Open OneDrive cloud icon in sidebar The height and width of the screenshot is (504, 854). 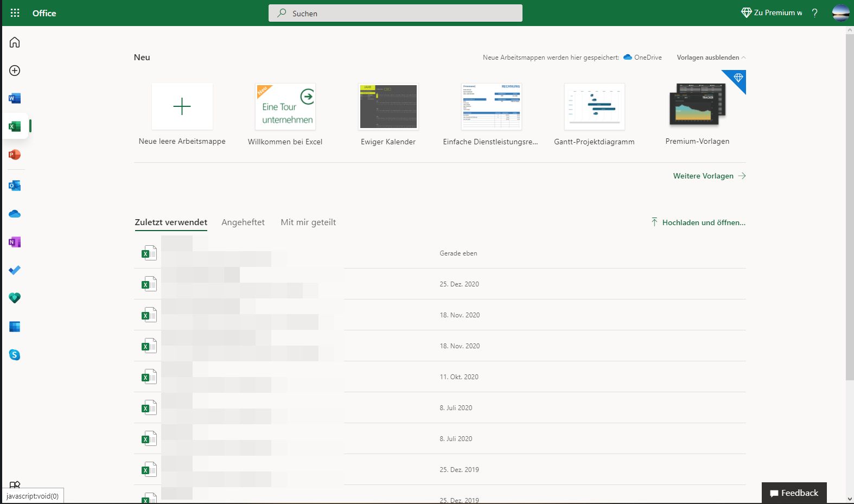15,214
